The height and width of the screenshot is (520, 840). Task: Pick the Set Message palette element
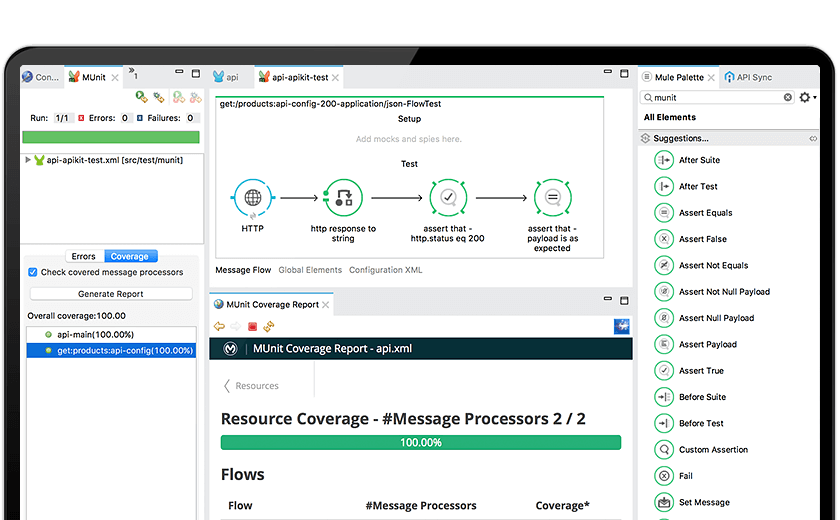[x=693, y=502]
